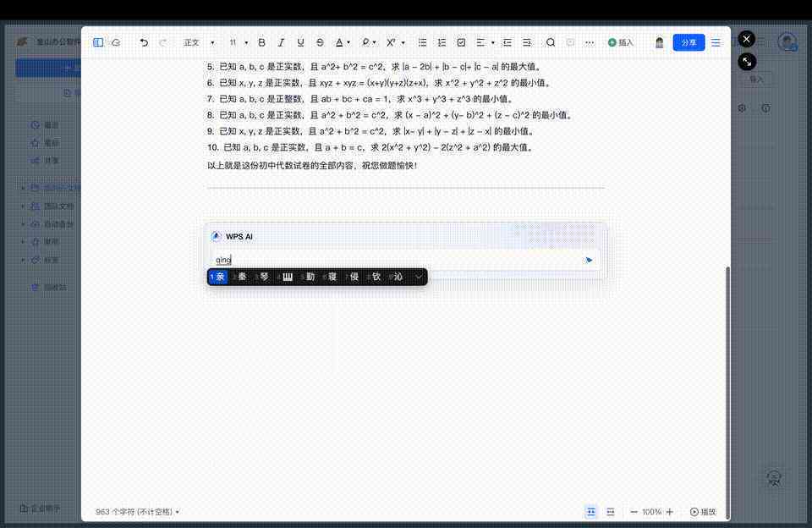Switch to the highlighted page view mode icon

(x=591, y=511)
